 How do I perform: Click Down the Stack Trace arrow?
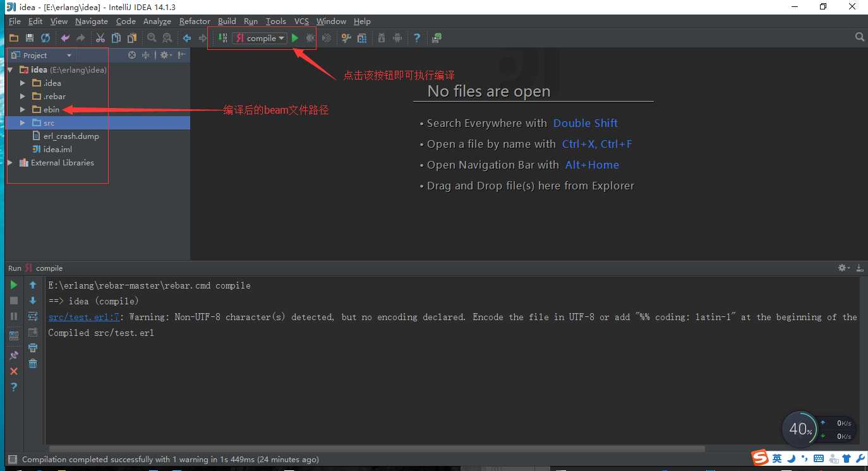pyautogui.click(x=33, y=301)
